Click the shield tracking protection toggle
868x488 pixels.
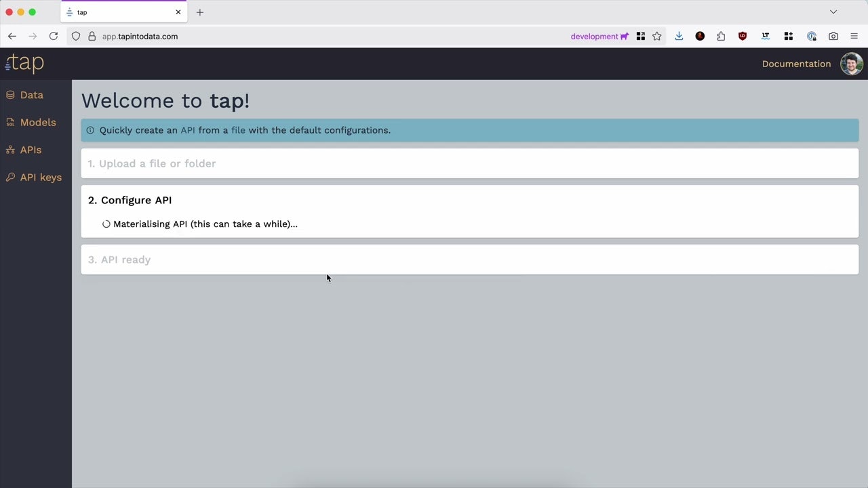[76, 36]
